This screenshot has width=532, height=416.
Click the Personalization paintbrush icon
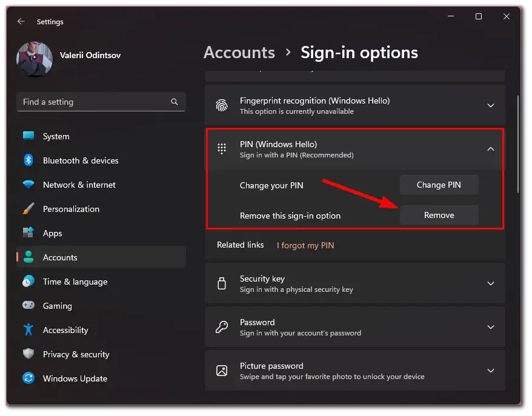click(28, 208)
